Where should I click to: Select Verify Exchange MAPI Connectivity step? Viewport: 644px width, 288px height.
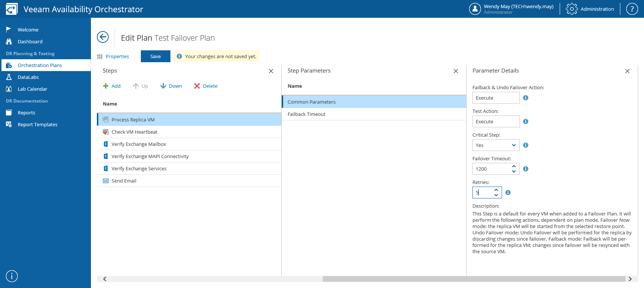(x=189, y=156)
